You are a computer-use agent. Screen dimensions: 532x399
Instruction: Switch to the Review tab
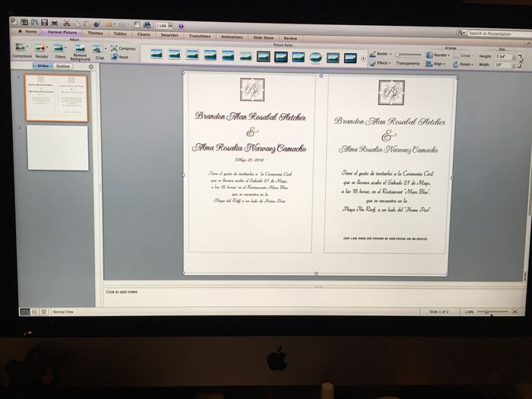(x=290, y=38)
